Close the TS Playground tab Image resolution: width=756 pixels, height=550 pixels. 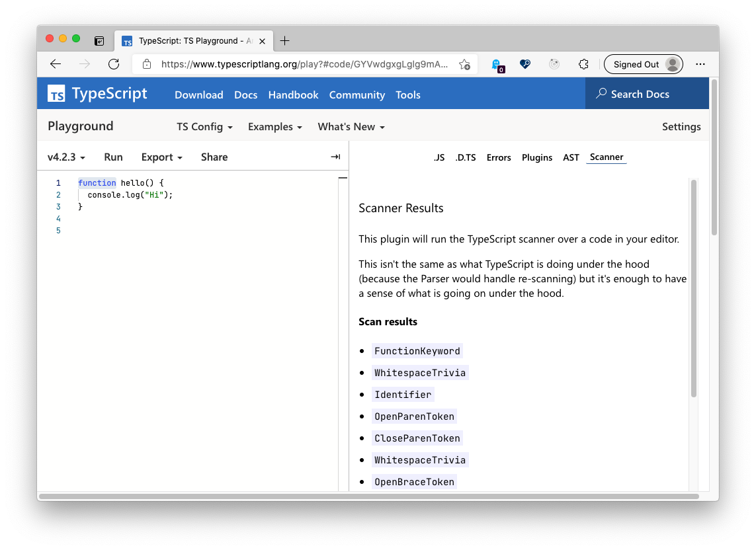click(x=263, y=42)
